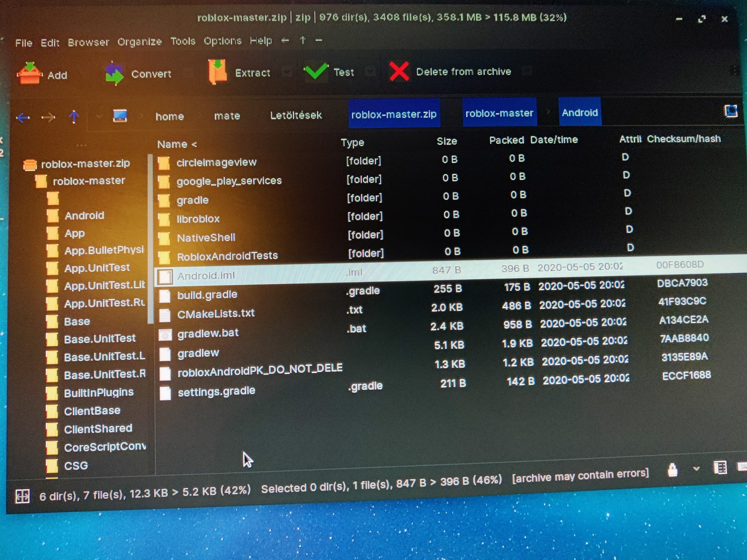Open the File menu
The height and width of the screenshot is (560, 747).
[x=24, y=43]
